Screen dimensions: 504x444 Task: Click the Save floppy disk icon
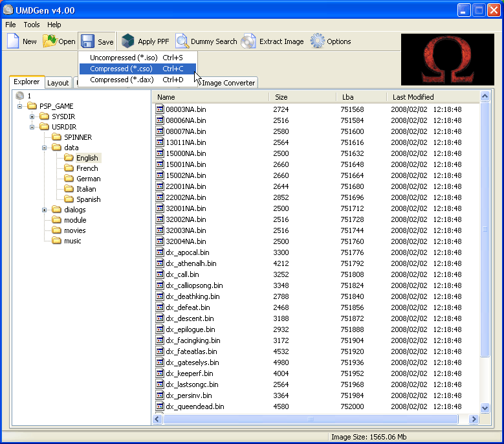click(x=87, y=41)
